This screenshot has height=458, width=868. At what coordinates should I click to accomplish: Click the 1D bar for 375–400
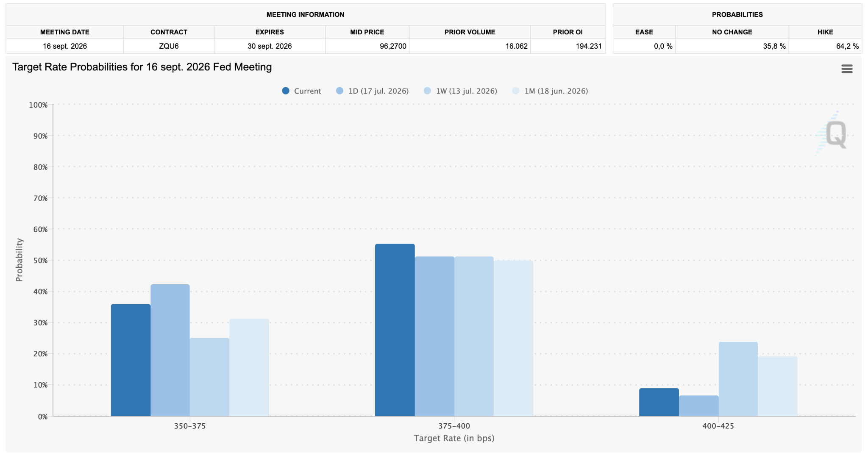pos(434,336)
